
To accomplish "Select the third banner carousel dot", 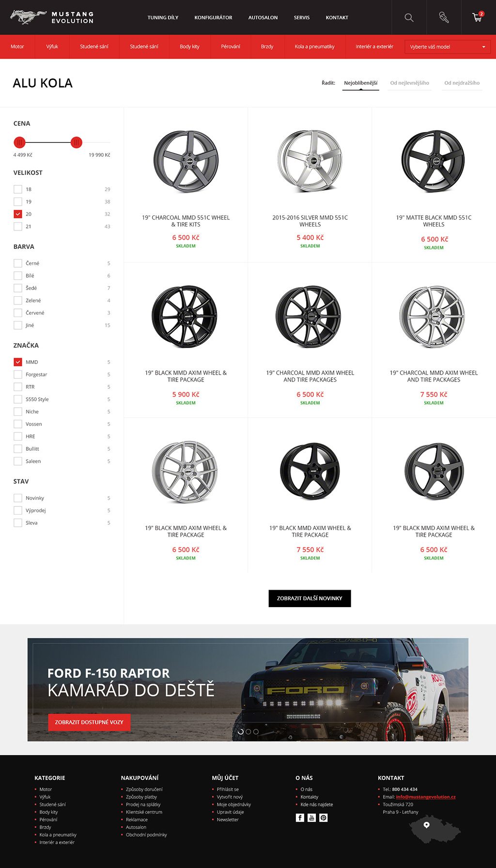I will click(x=256, y=731).
